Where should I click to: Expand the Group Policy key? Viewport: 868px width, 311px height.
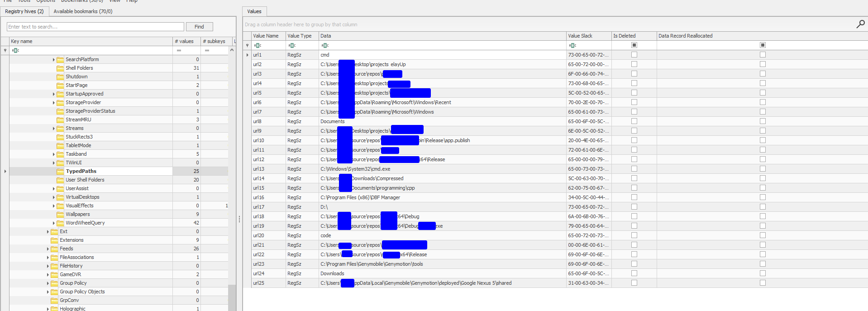tap(48, 283)
